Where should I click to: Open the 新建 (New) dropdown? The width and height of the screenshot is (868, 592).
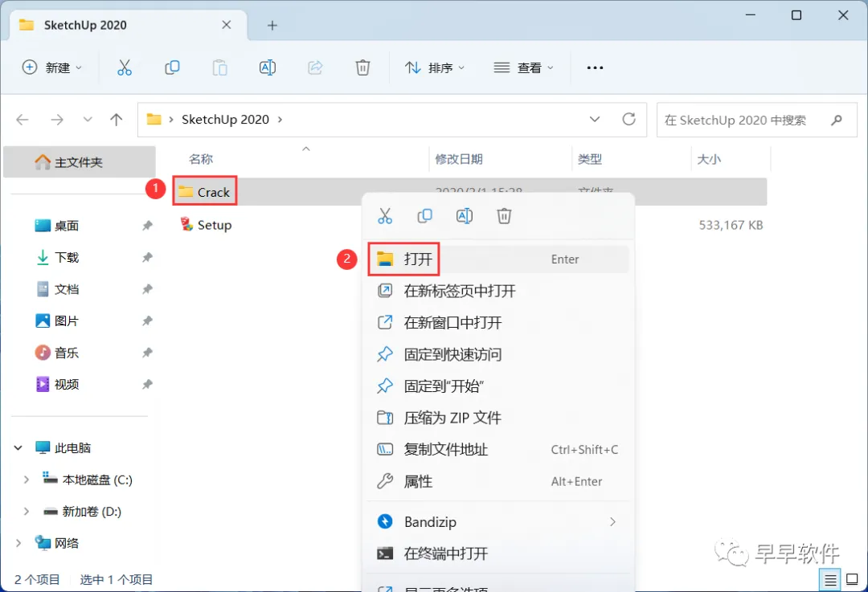[52, 67]
